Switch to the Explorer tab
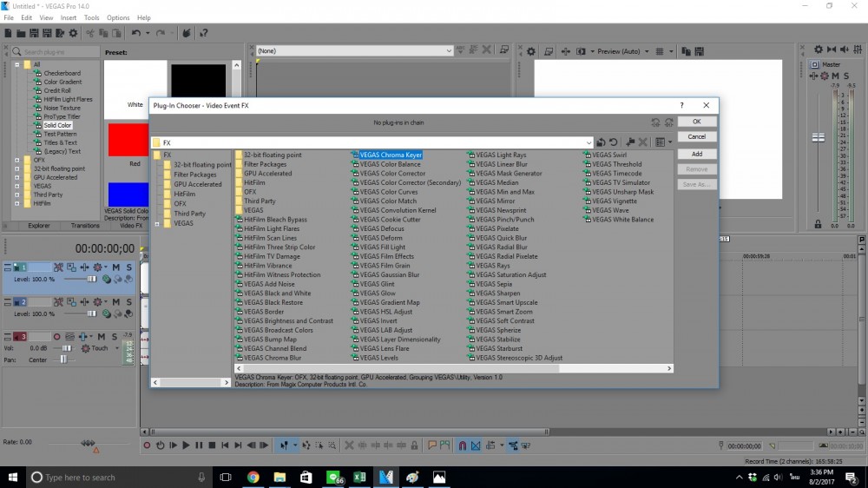The height and width of the screenshot is (488, 868). point(39,226)
